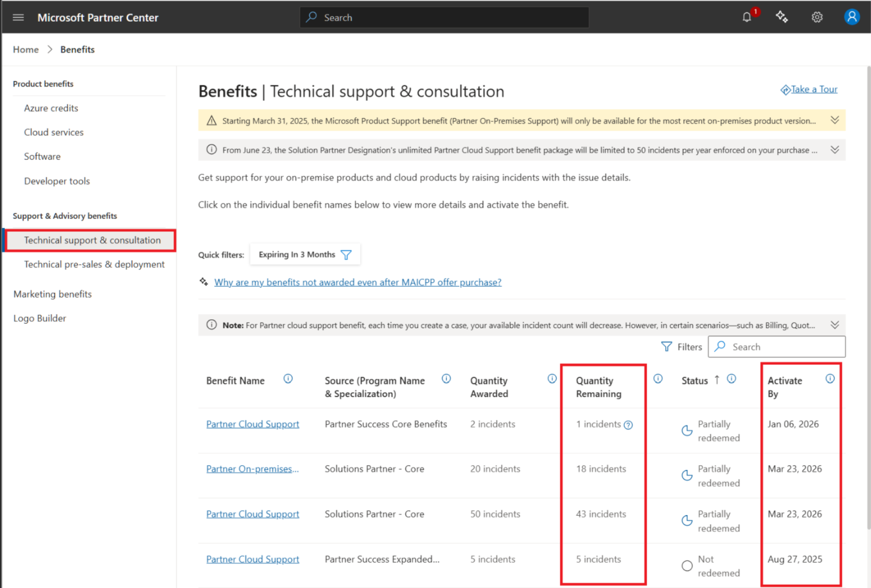Expand the June 23 information banner
The width and height of the screenshot is (871, 588).
click(835, 150)
